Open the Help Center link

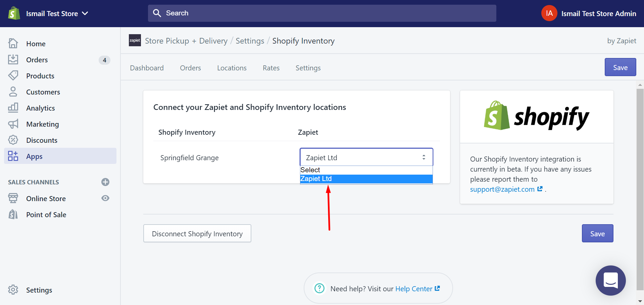[x=413, y=289]
